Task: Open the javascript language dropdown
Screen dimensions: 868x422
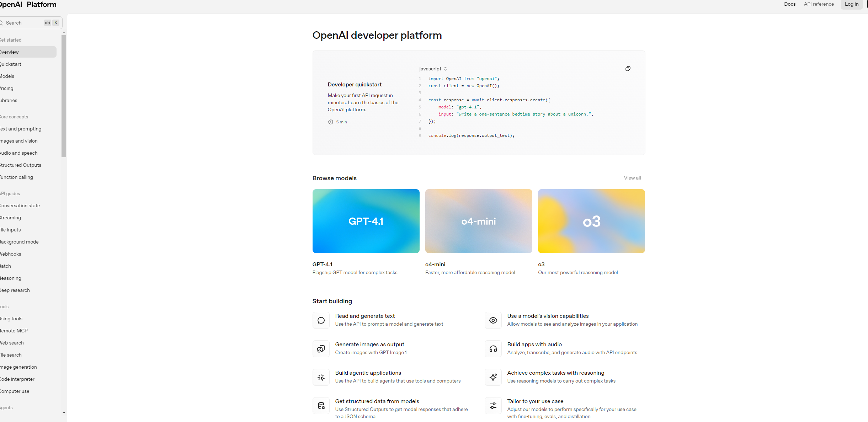Action: [x=433, y=69]
